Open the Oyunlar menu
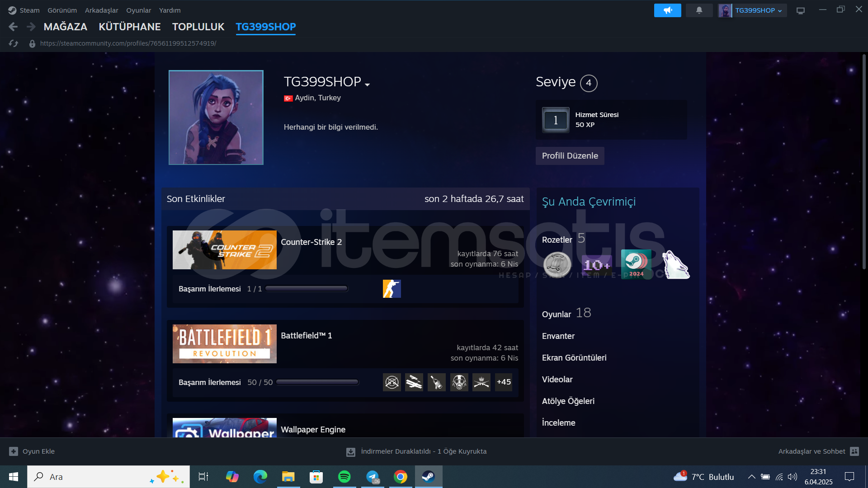Image resolution: width=868 pixels, height=488 pixels. (x=139, y=10)
